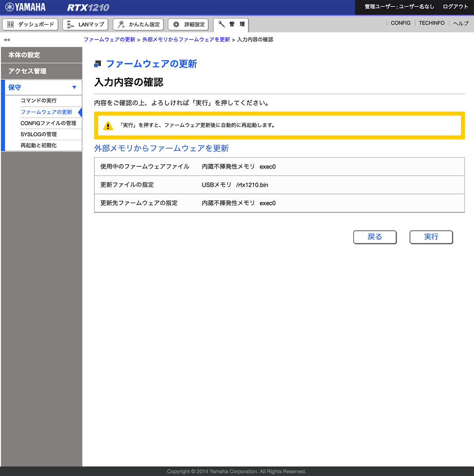Click exec0 value in 更新先ファームウェアの指定 row
This screenshot has height=476, width=474.
pos(267,203)
